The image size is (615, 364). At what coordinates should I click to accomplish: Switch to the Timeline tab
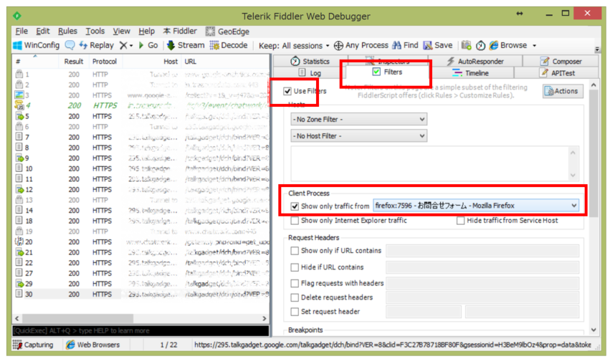[470, 73]
